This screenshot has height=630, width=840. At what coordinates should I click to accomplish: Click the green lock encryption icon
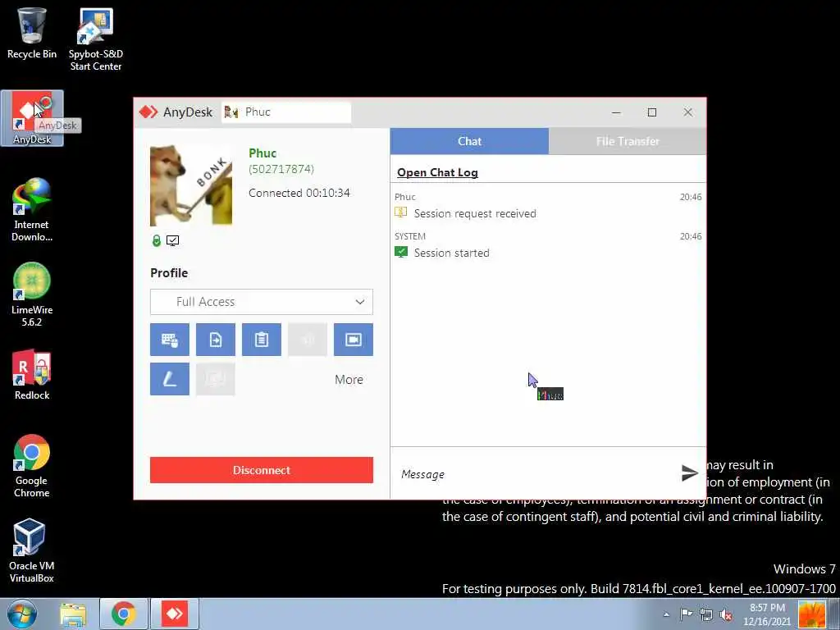coord(157,240)
